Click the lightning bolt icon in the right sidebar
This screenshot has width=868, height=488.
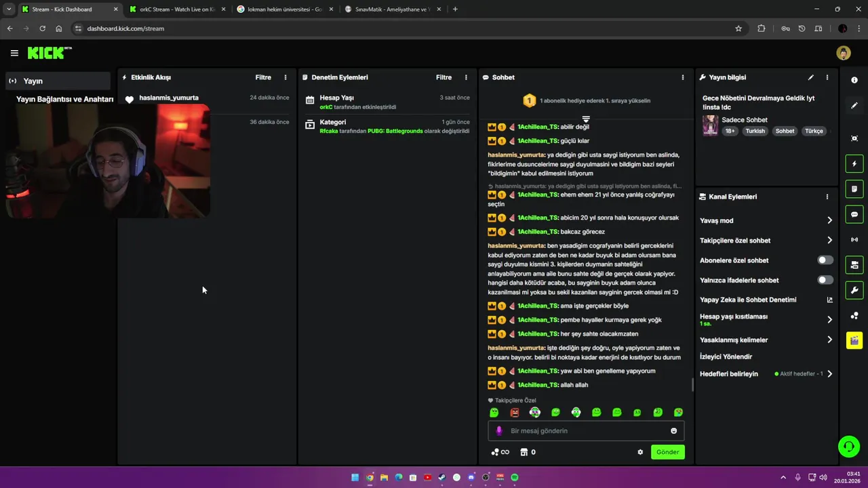click(x=854, y=164)
